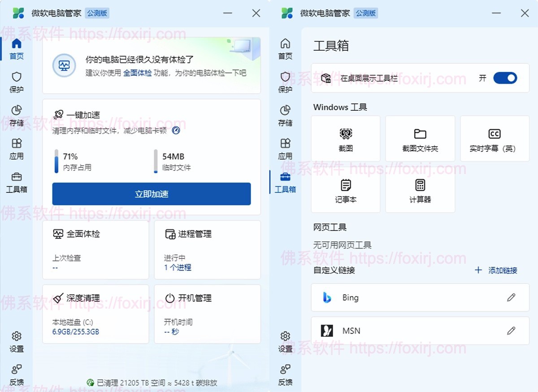The height and width of the screenshot is (392, 538).
Task: Open the 记事本 Notepad tool
Action: click(x=345, y=191)
